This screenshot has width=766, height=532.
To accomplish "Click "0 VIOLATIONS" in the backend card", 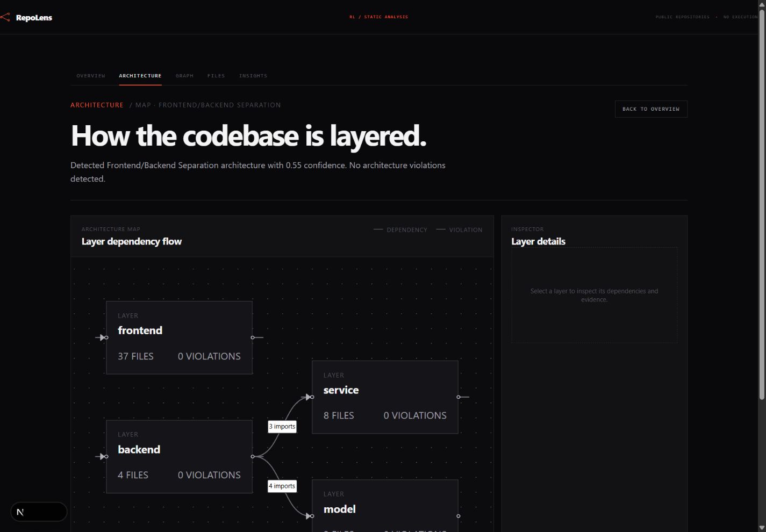I will [209, 475].
